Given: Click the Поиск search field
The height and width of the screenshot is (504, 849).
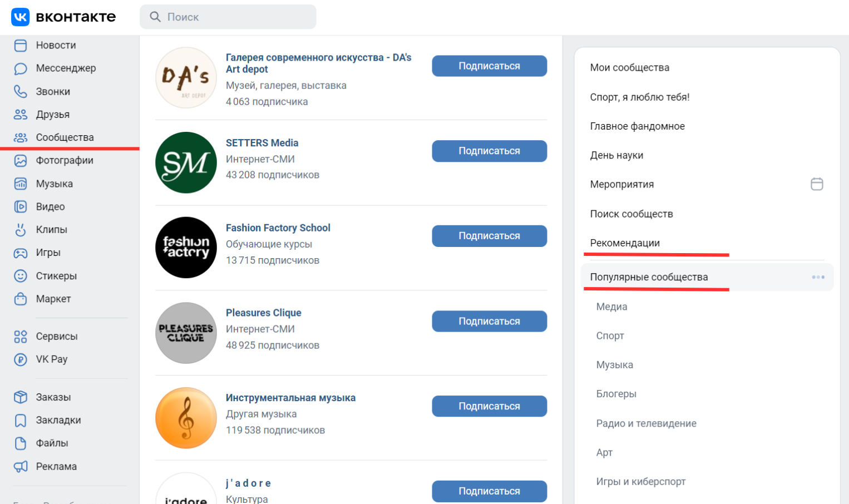Looking at the screenshot, I should 234,17.
